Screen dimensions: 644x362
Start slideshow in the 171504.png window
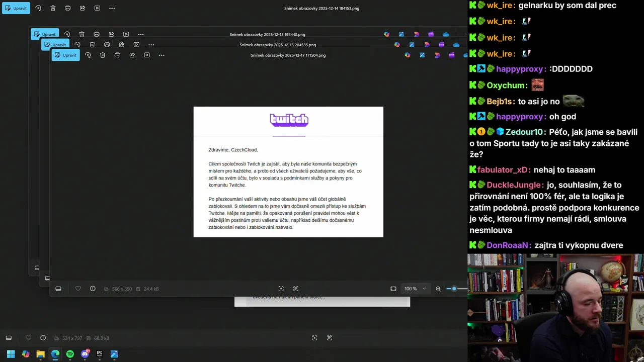147,55
